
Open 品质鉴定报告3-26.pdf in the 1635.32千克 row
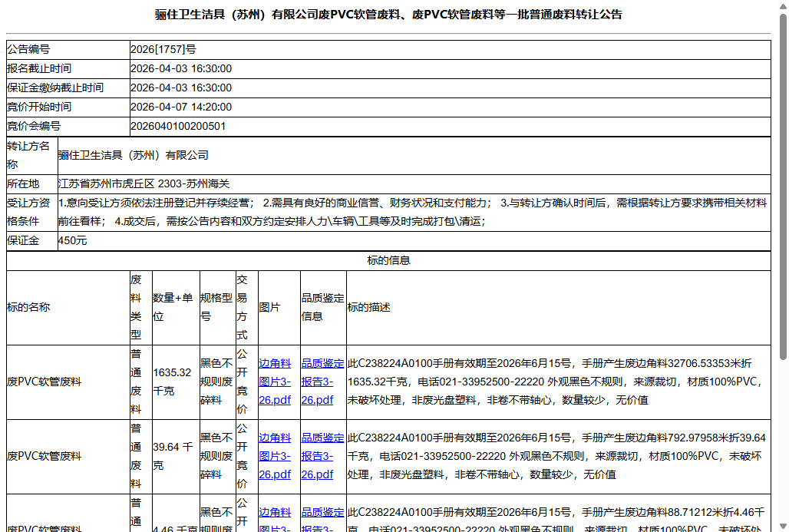320,381
